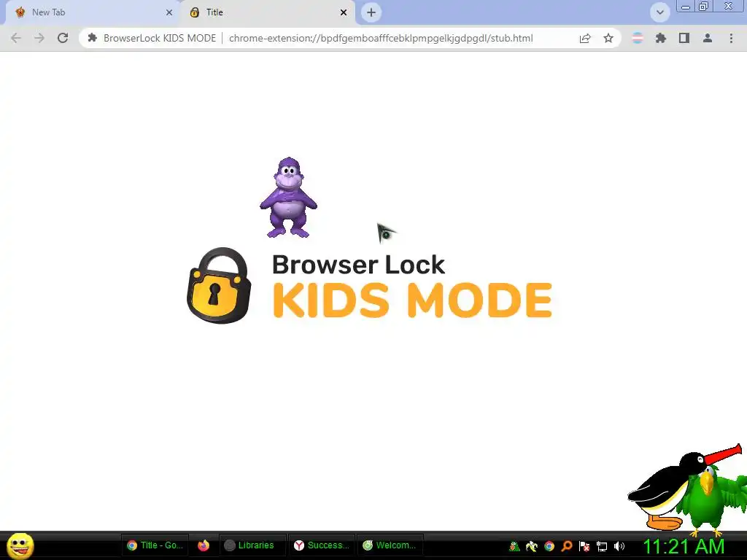The width and height of the screenshot is (747, 560).
Task: Open the smiley face Start button
Action: tap(20, 545)
